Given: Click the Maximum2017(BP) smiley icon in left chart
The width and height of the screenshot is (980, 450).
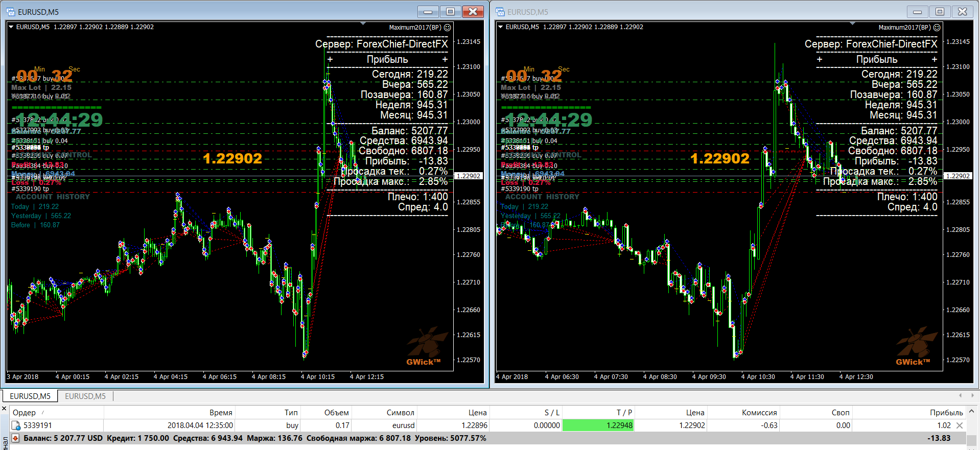Looking at the screenshot, I should 448,28.
